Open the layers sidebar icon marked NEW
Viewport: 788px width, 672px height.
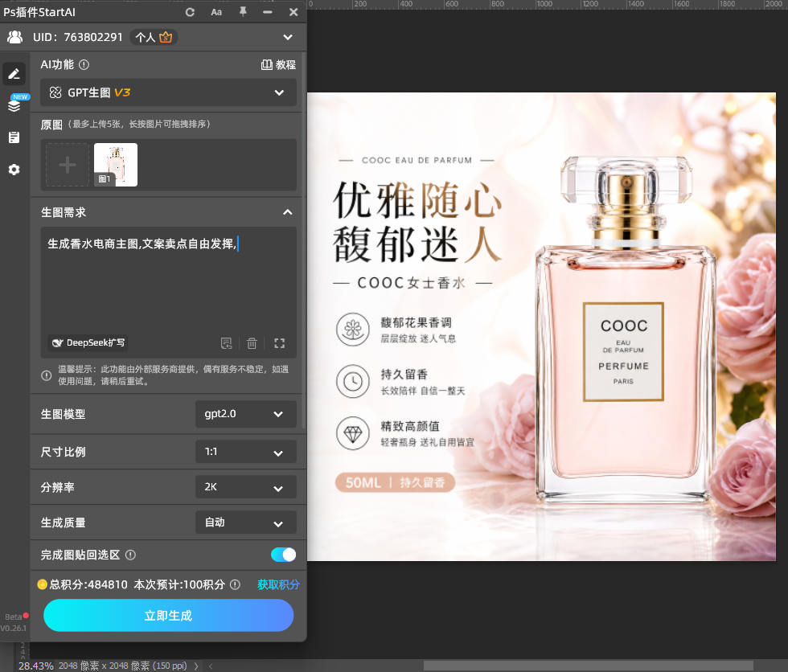(x=14, y=105)
